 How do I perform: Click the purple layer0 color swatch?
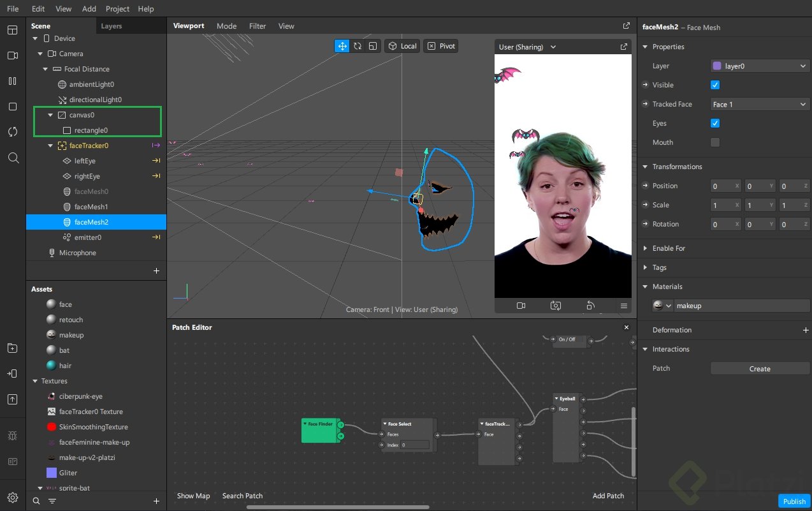point(717,66)
